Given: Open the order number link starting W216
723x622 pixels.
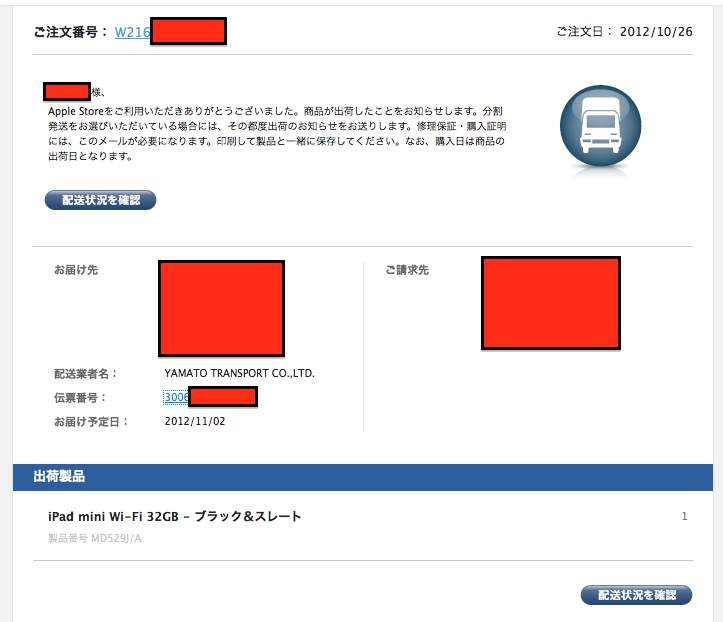Looking at the screenshot, I should [x=131, y=32].
